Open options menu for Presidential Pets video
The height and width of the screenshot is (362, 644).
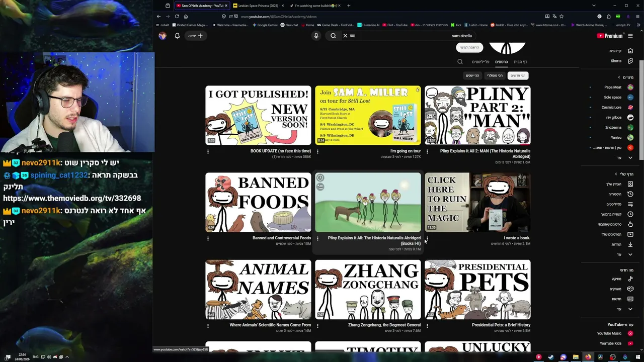pos(427,325)
